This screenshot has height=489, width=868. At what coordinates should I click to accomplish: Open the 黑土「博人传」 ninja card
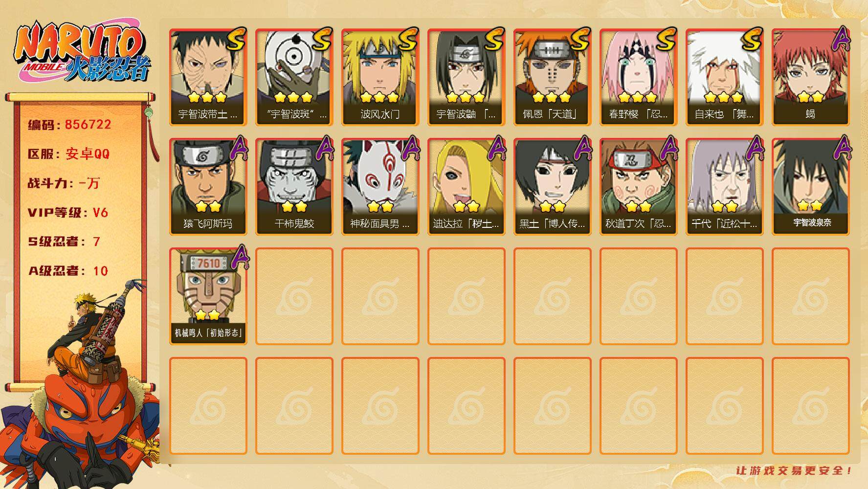[552, 187]
